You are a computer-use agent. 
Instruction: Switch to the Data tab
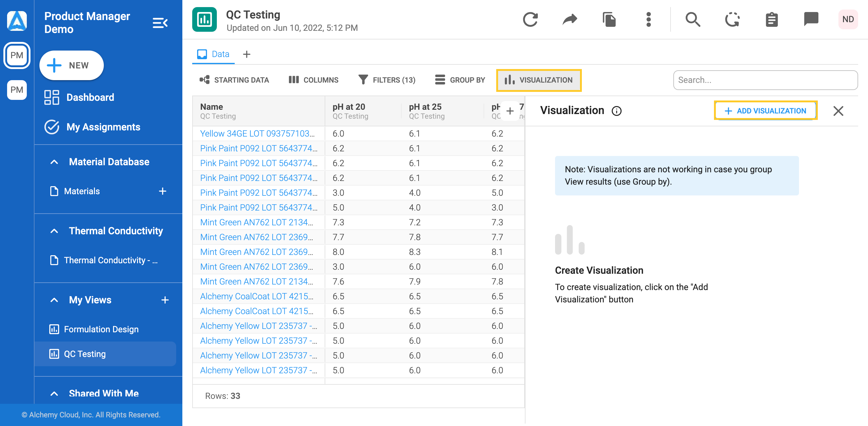tap(213, 54)
